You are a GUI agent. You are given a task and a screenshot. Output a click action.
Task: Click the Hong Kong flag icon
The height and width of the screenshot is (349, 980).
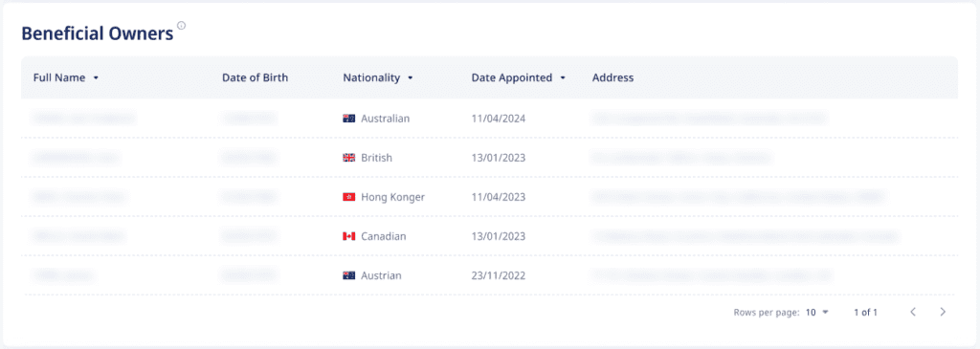pyautogui.click(x=348, y=197)
